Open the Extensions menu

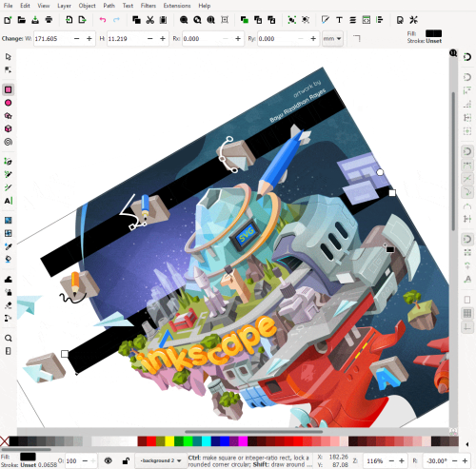pyautogui.click(x=177, y=6)
